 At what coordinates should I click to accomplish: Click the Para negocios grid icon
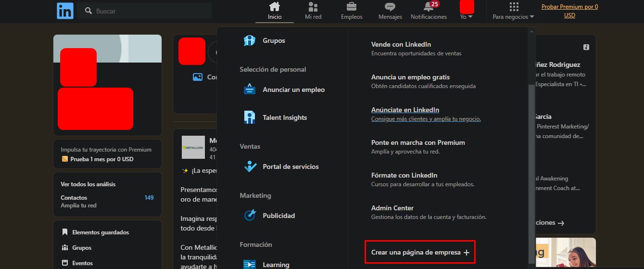click(514, 7)
